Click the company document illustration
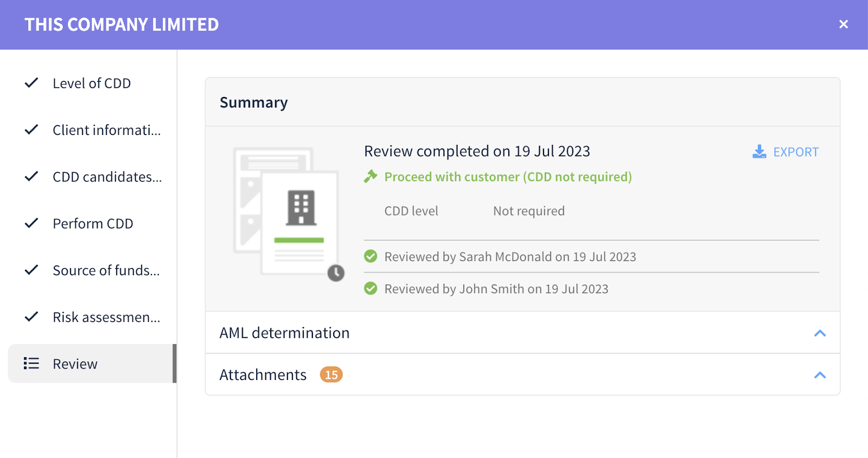868x458 pixels. point(288,212)
